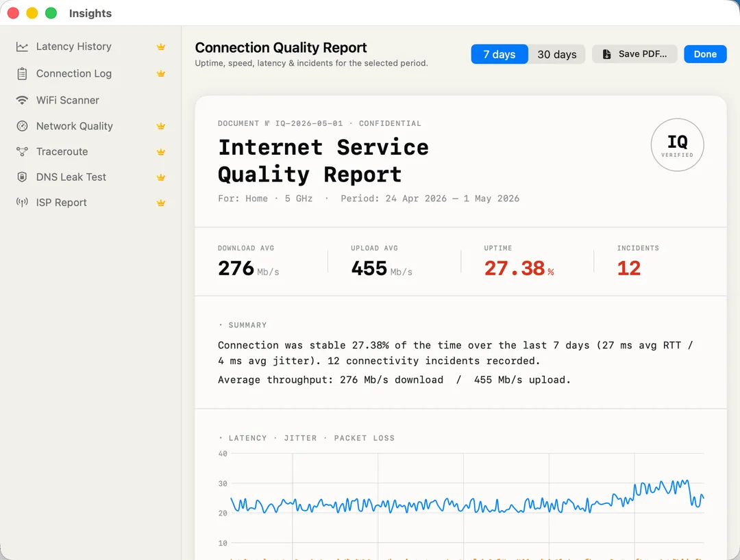Click the UPTIME label

(498, 248)
